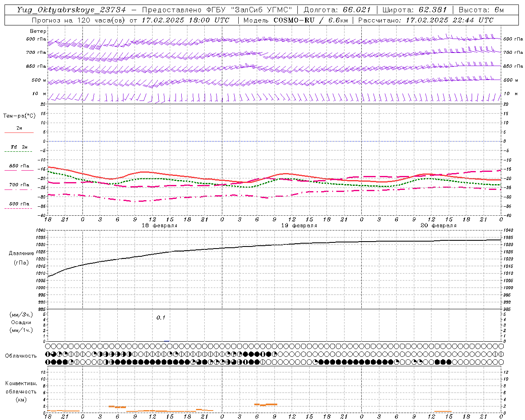Click the 20 февраля date label
This screenshot has width=525, height=420.
click(x=438, y=226)
